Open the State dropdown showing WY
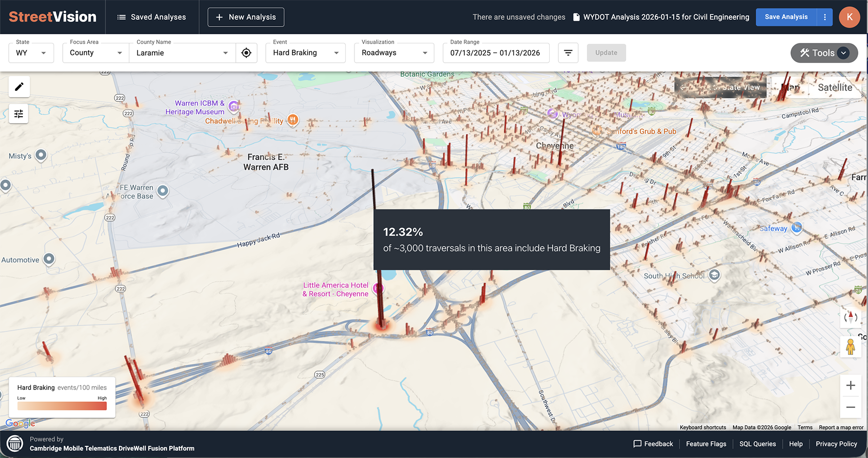Screen dimensions: 868x458 pyautogui.click(x=31, y=53)
